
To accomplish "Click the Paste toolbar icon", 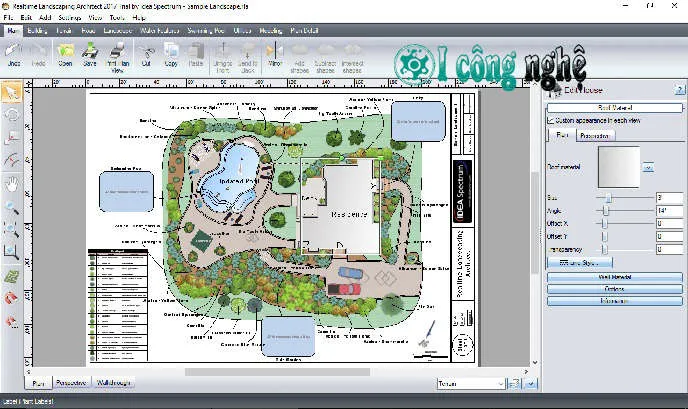I will [196, 55].
